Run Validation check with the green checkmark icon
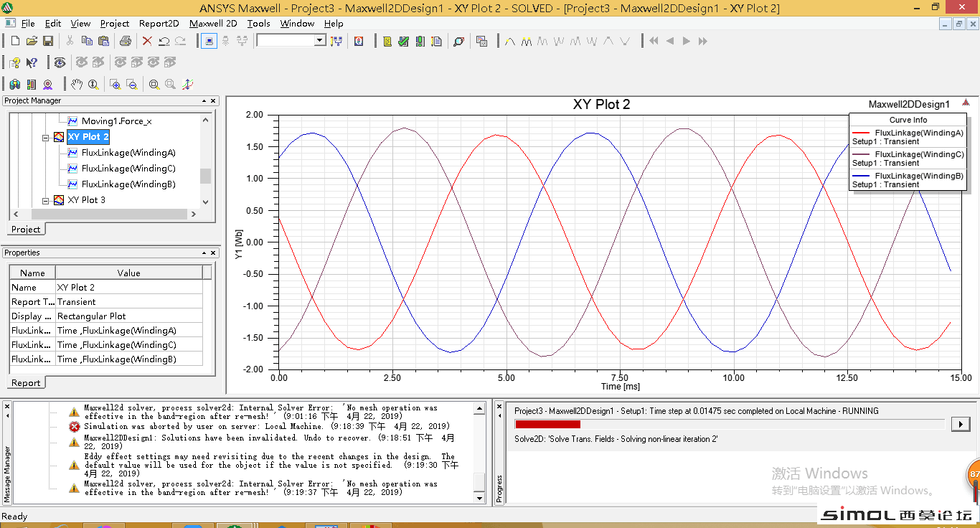Screen dimensions: 980x528 (403, 41)
